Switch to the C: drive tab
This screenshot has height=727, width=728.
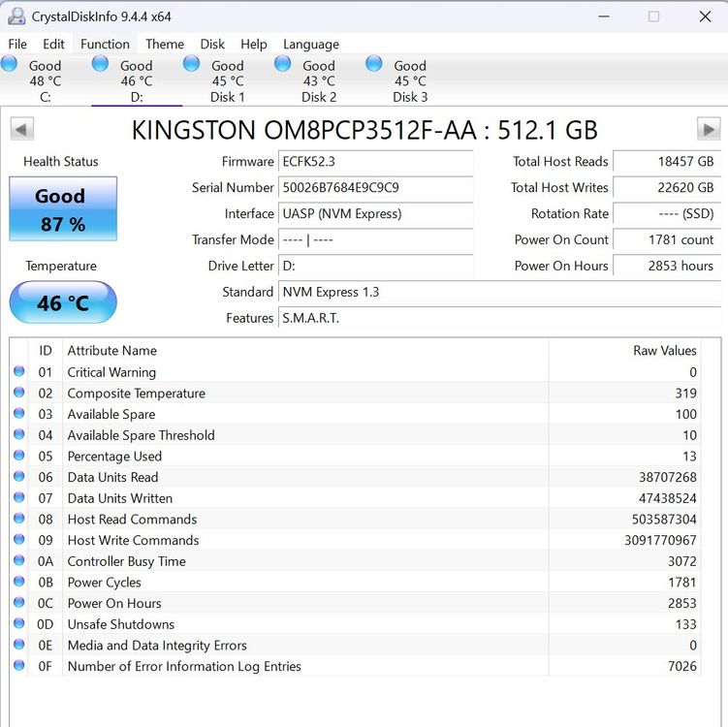click(45, 80)
